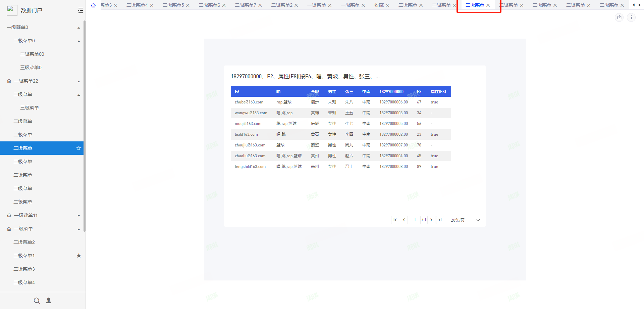Screen dimensions: 644x309
Task: Click the next page button
Action: [431, 220]
